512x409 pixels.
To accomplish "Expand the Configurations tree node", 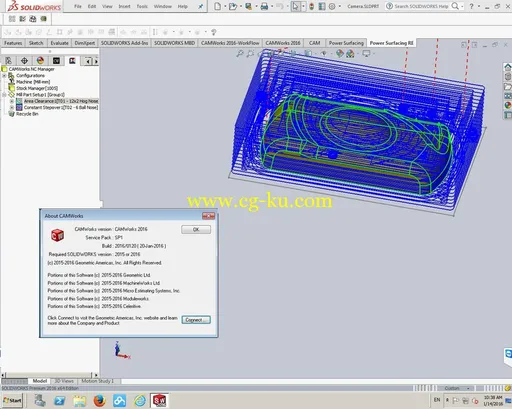I will tap(4, 76).
